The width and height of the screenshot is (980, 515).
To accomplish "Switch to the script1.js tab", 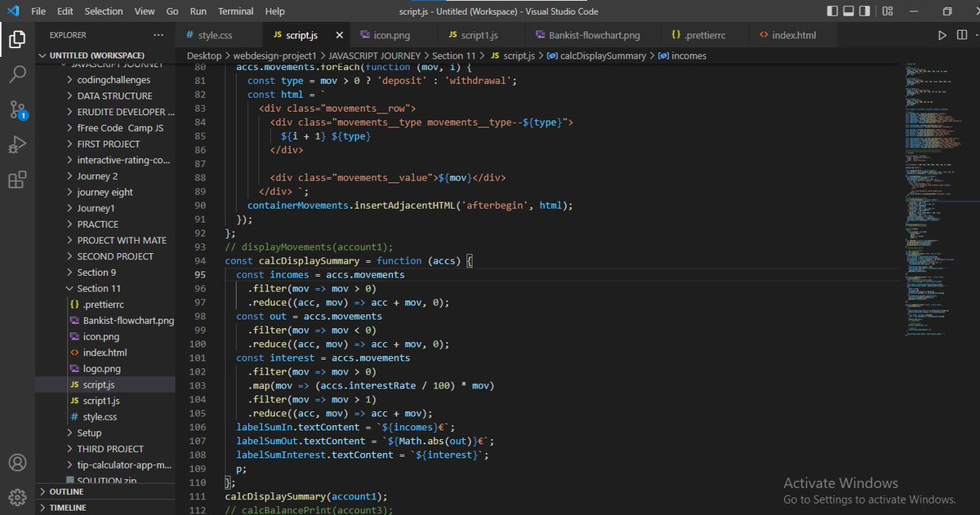I will pos(479,35).
